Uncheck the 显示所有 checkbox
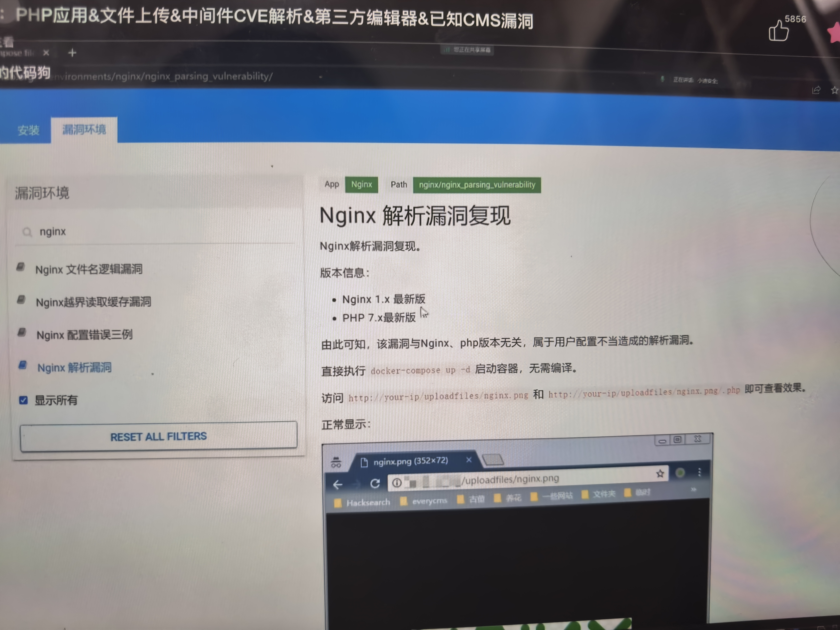Viewport: 840px width, 630px height. [24, 400]
